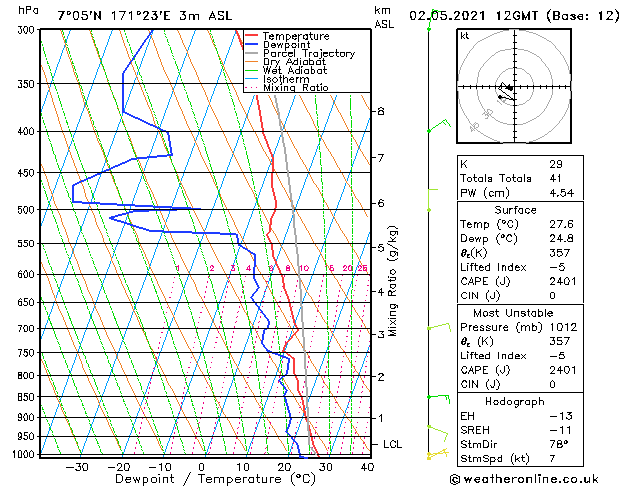This screenshot has width=629, height=486.
Task: Click the wind barb at 700 hPa level
Action: (439, 327)
